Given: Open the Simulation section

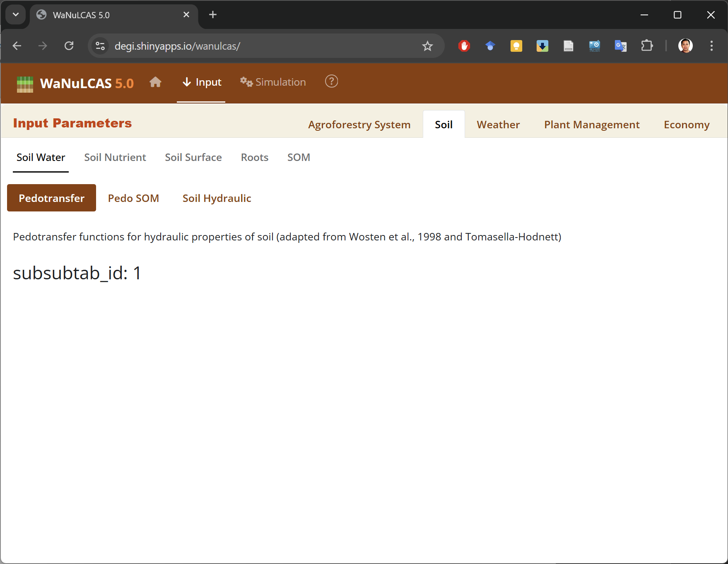Looking at the screenshot, I should [x=273, y=82].
